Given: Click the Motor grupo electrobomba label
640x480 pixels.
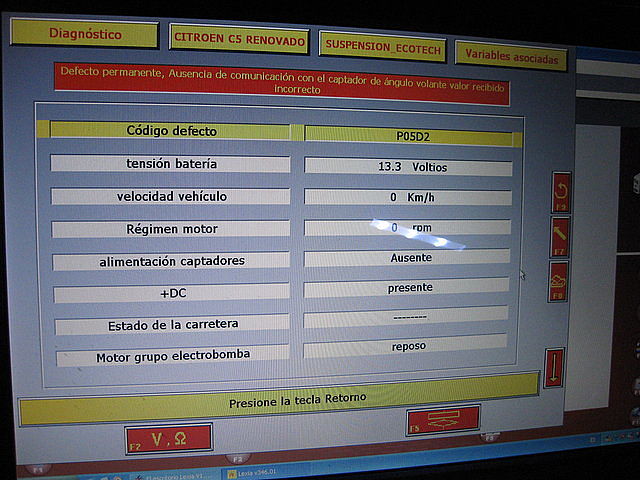Looking at the screenshot, I should 172,356.
